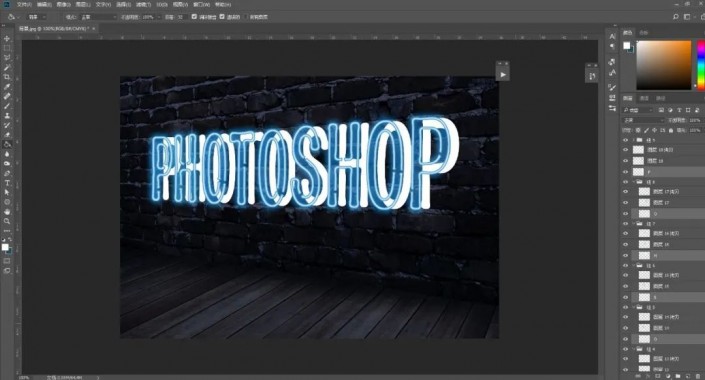The width and height of the screenshot is (705, 380).
Task: Select the Lasso tool
Action: pyautogui.click(x=7, y=58)
